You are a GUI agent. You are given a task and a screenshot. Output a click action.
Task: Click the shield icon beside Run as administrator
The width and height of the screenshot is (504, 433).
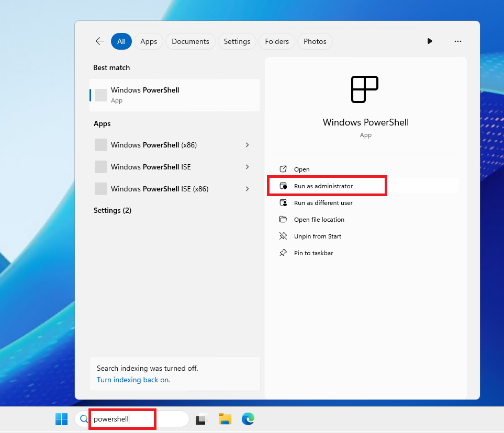click(x=283, y=186)
